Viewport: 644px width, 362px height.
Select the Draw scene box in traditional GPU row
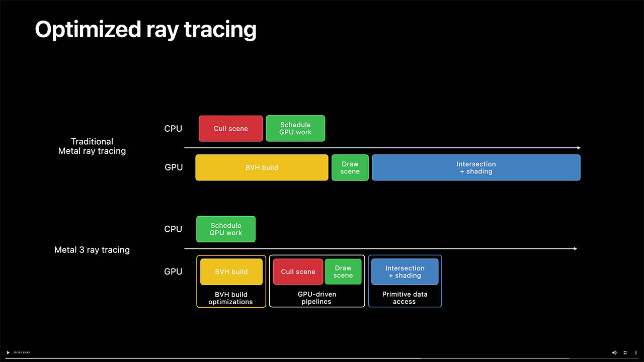coord(350,167)
